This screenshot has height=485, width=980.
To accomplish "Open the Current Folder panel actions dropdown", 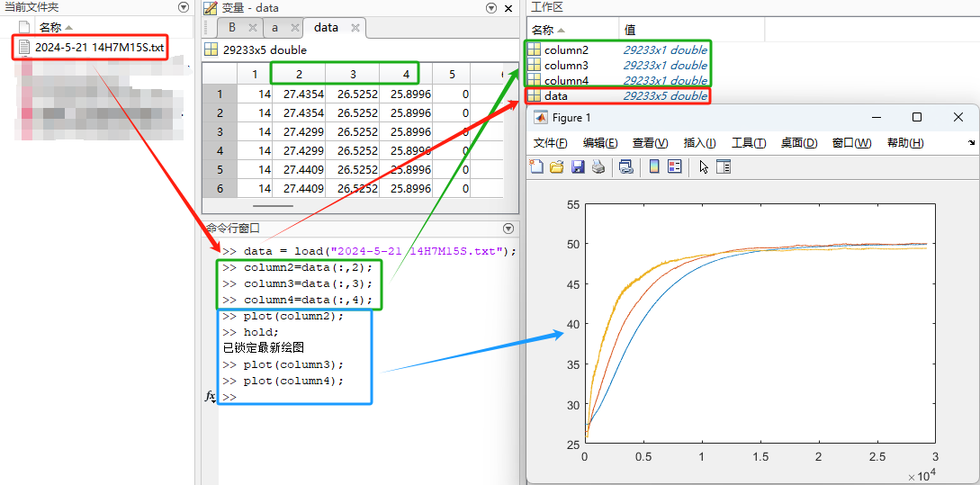I will click(x=183, y=7).
